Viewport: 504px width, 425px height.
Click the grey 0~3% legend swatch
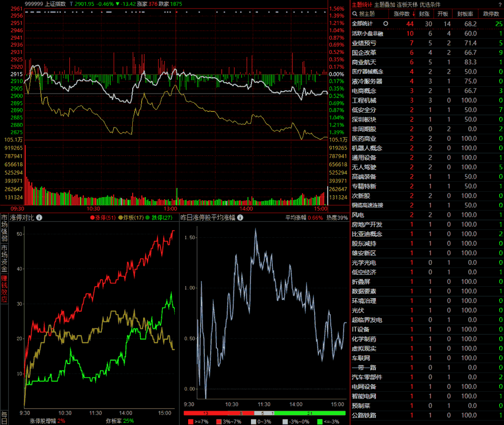pyautogui.click(x=253, y=422)
